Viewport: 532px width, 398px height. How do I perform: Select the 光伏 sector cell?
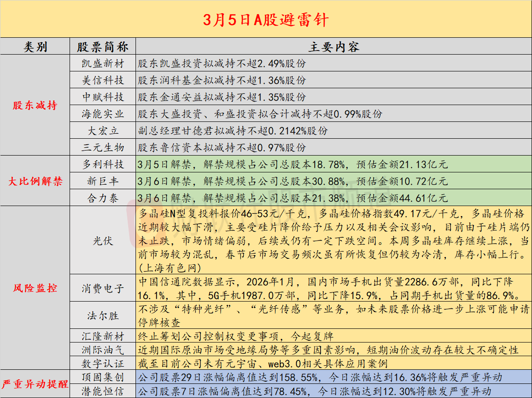[102, 241]
